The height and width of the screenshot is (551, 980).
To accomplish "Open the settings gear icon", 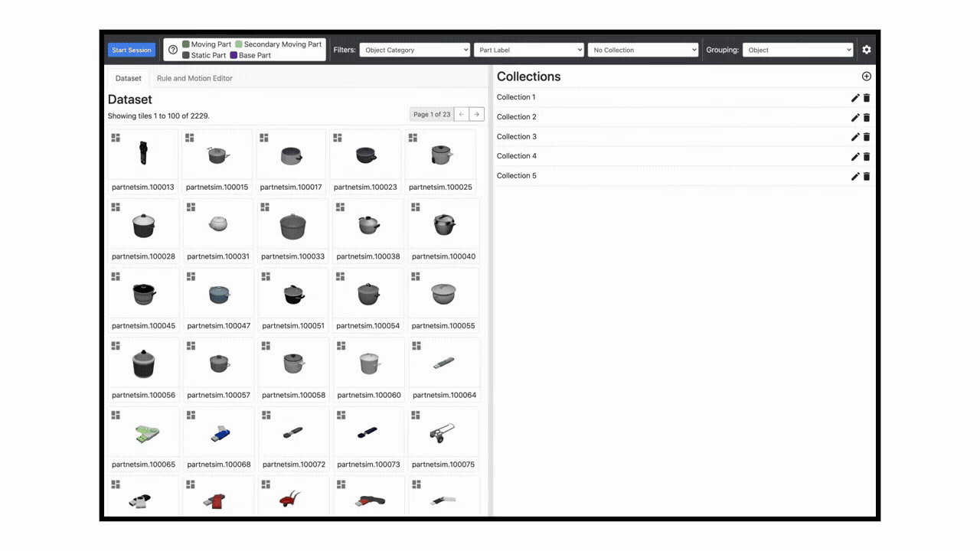I will click(x=867, y=50).
